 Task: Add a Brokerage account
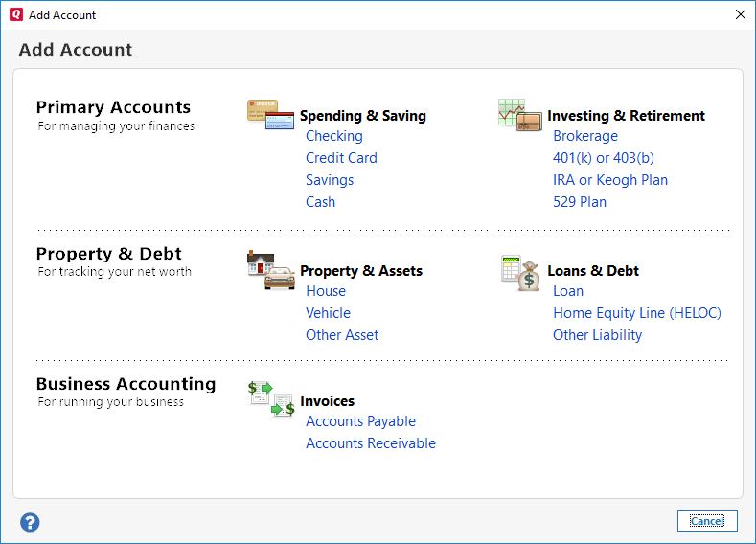(x=585, y=136)
